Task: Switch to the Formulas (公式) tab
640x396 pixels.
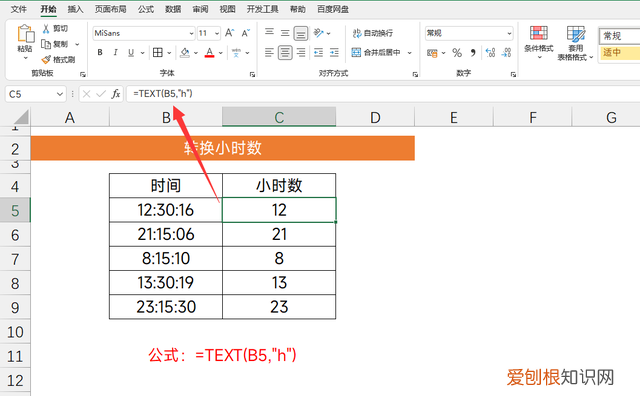Action: 145,9
